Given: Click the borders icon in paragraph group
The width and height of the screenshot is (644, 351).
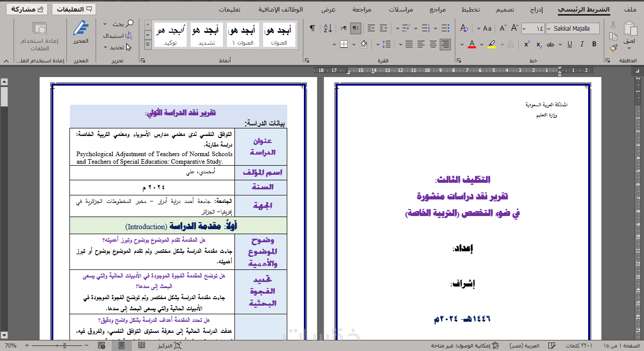Looking at the screenshot, I should [343, 44].
